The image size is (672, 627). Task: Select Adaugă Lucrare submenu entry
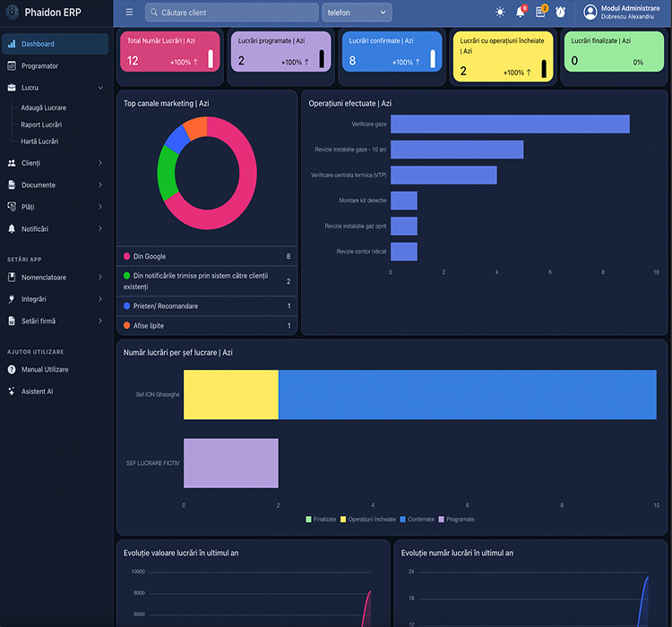pyautogui.click(x=44, y=107)
